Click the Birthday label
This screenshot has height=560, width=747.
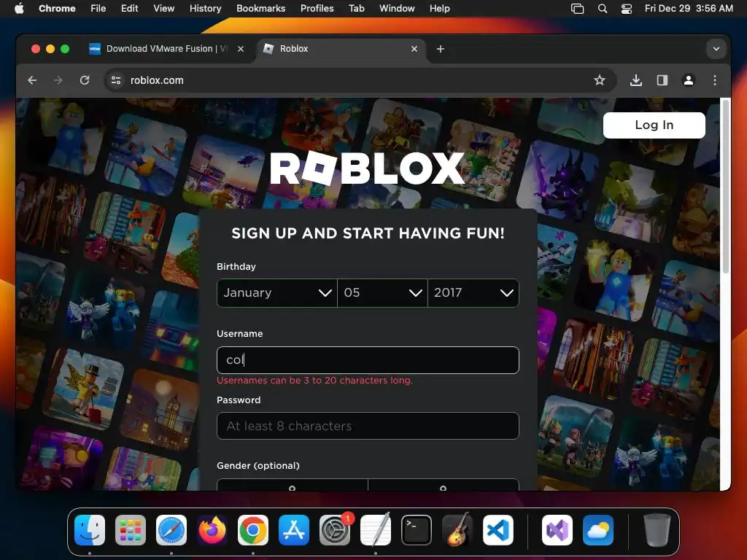[x=236, y=267]
